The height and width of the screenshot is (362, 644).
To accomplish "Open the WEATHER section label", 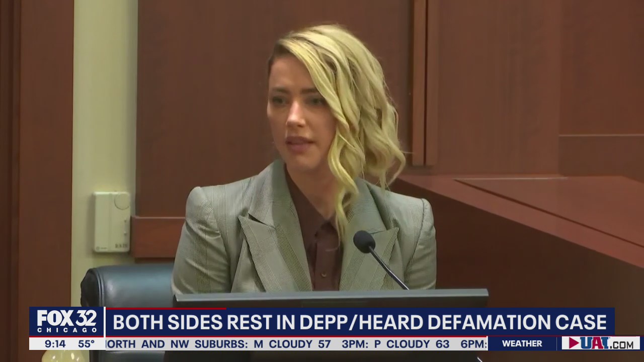I will pos(523,344).
